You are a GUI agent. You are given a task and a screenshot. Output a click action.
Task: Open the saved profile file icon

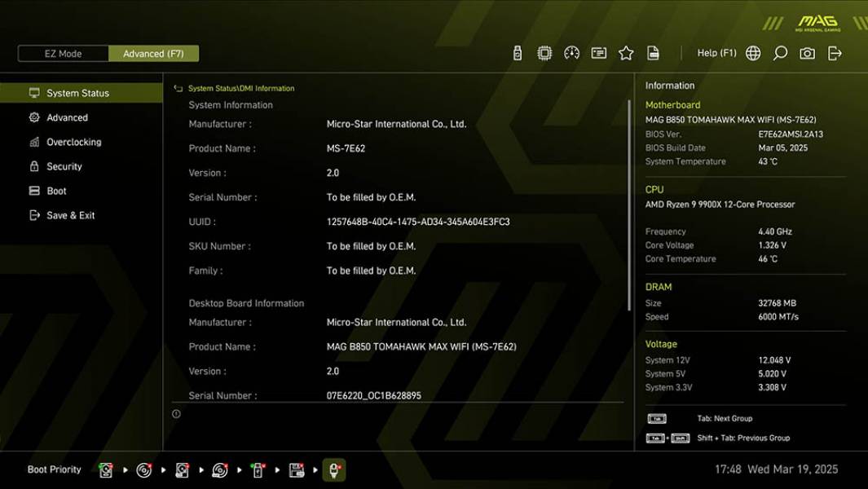(653, 53)
